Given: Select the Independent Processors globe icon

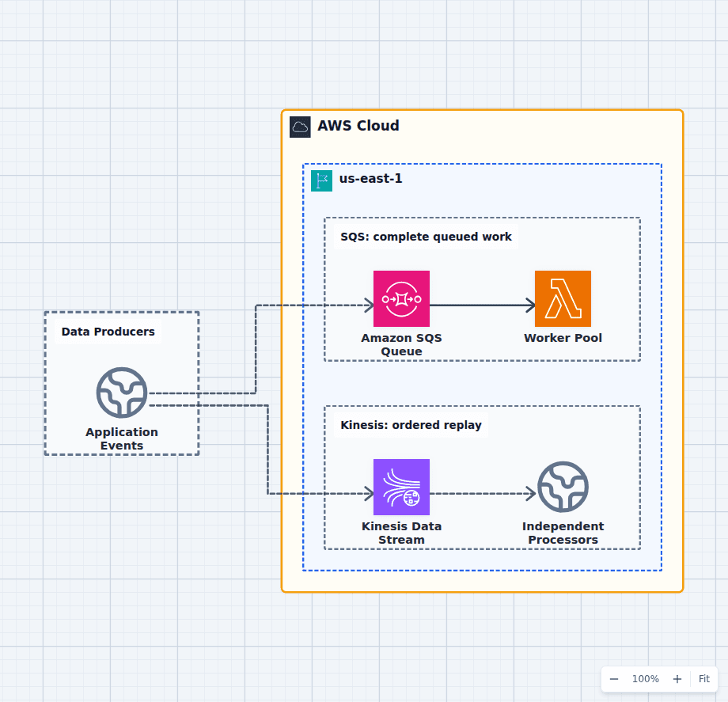Looking at the screenshot, I should point(563,487).
